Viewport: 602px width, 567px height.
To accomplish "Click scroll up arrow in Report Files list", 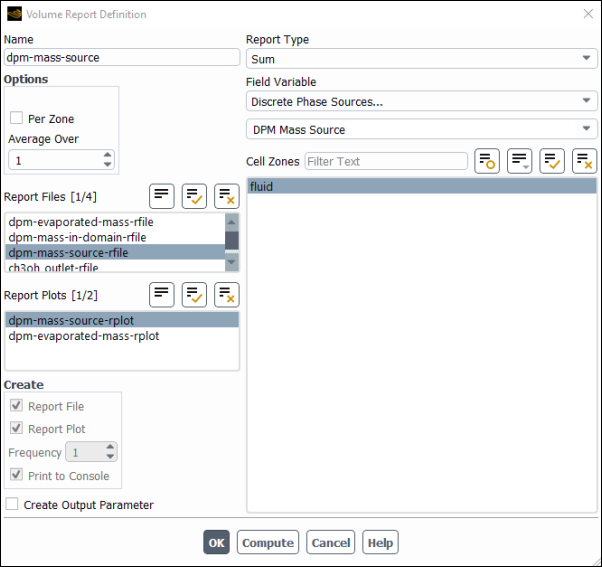I will click(x=232, y=222).
